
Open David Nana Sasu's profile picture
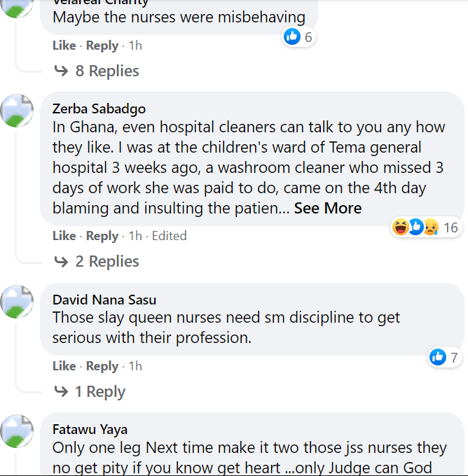coord(18,301)
